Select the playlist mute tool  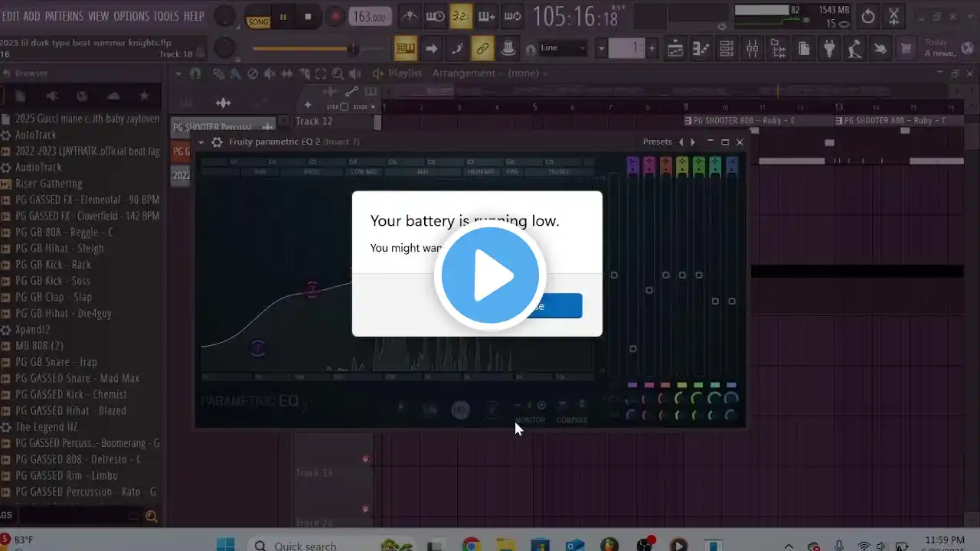click(269, 73)
